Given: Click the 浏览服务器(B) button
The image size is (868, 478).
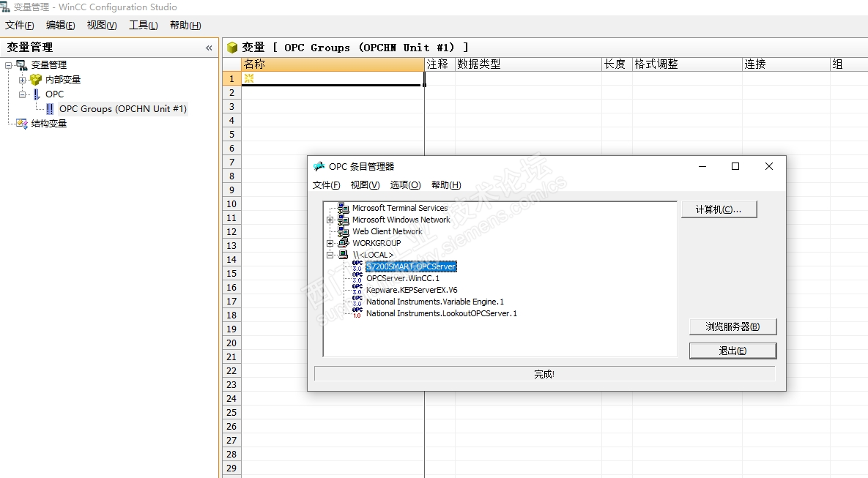Looking at the screenshot, I should [732, 327].
